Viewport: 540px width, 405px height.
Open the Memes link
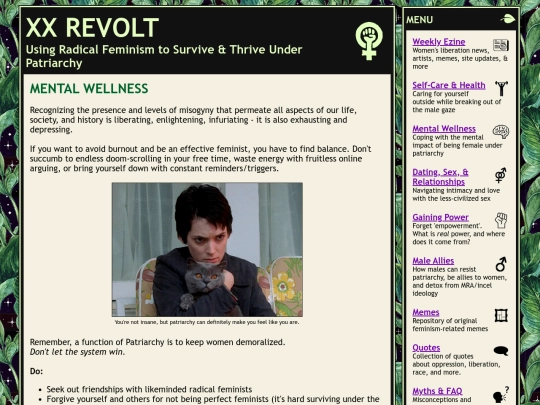point(426,312)
